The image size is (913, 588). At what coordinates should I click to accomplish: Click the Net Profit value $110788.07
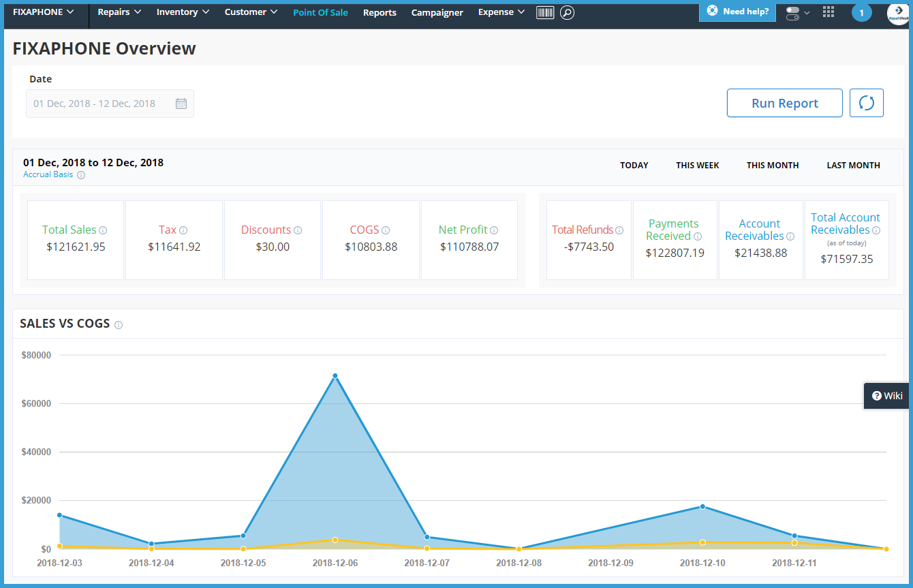click(x=469, y=247)
